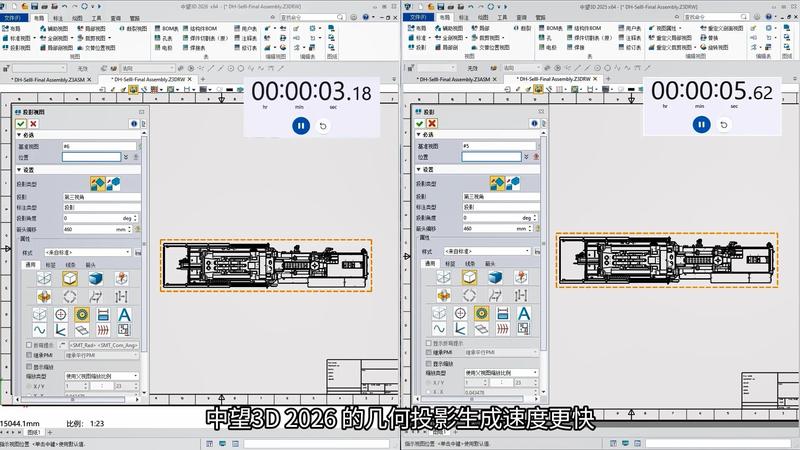Screen dimensions: 800x450
Task: Pause the 00:00:03.18 timer
Action: pos(301,126)
